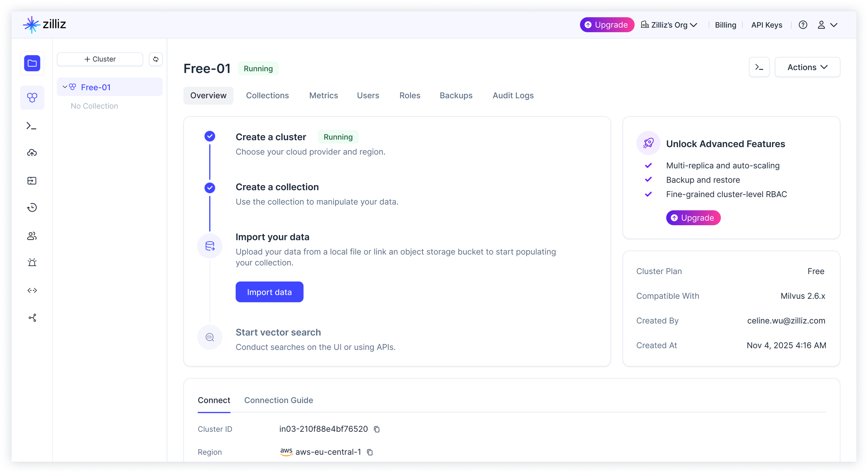Open the user account dropdown menu

[x=827, y=25]
